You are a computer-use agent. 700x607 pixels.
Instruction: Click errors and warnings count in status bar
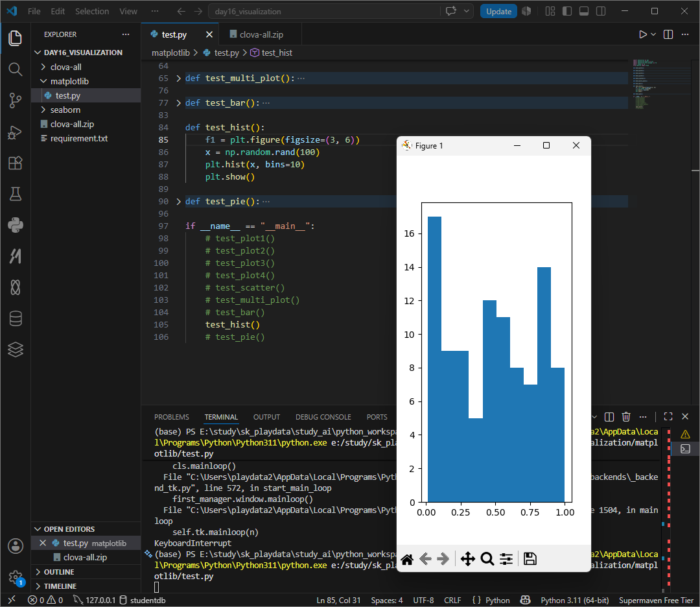[45, 601]
